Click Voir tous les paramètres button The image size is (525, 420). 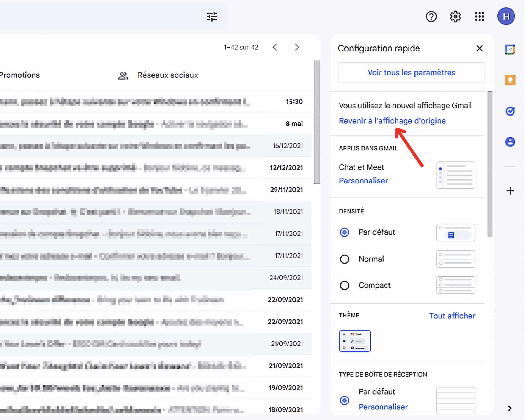pyautogui.click(x=411, y=72)
